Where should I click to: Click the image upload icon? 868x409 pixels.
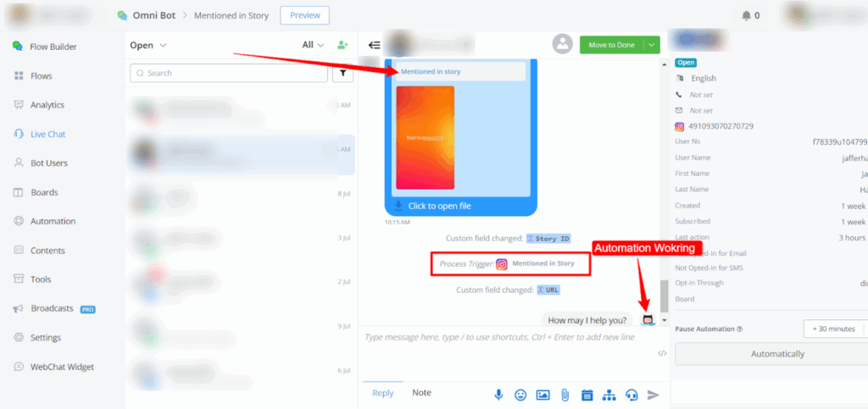click(x=542, y=395)
